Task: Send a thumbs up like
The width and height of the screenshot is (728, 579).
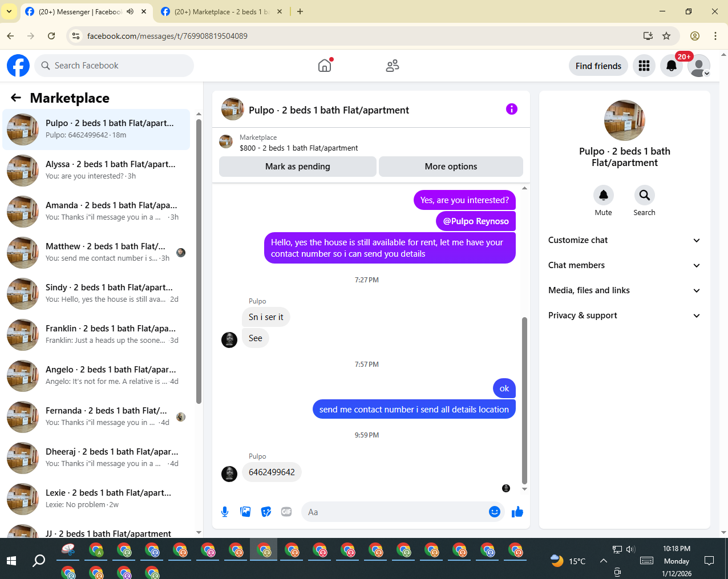Action: click(517, 512)
